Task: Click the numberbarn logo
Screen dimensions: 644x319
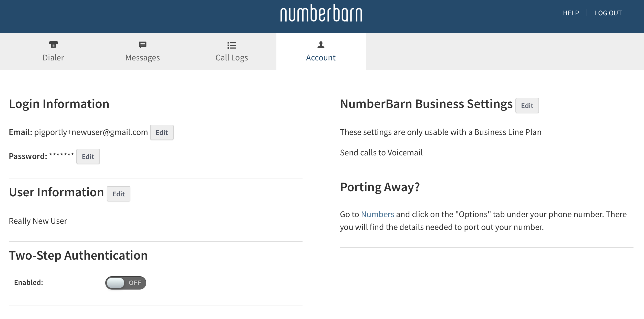Action: 321,13
